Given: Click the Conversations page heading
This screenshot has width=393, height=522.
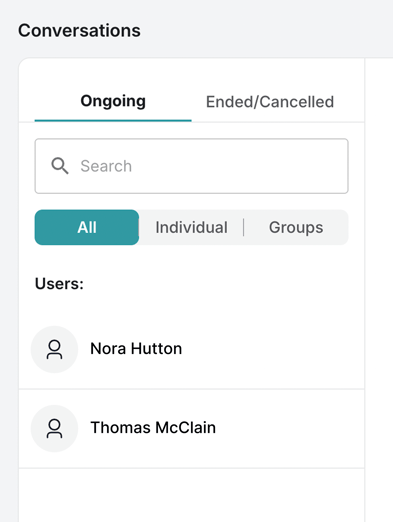Looking at the screenshot, I should [79, 30].
